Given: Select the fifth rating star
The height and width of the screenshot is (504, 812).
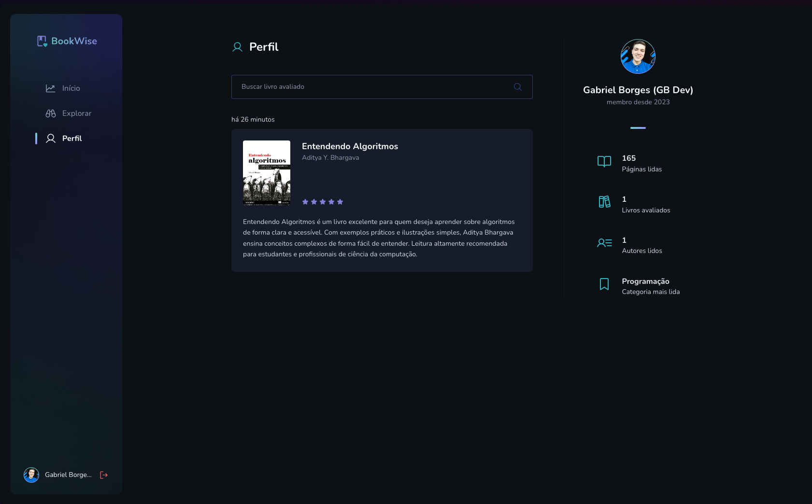Looking at the screenshot, I should pyautogui.click(x=340, y=202).
